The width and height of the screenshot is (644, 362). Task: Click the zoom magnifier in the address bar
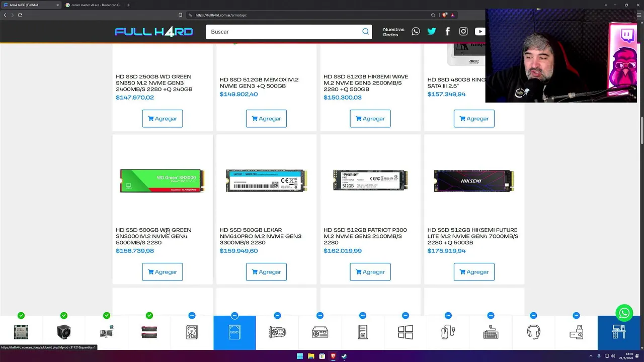[x=433, y=15]
